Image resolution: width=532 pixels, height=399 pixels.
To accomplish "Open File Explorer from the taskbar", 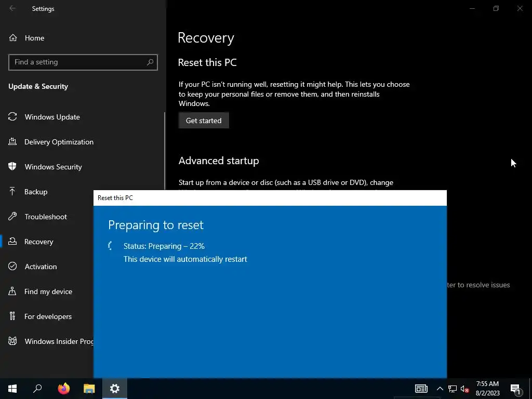I will click(x=89, y=389).
